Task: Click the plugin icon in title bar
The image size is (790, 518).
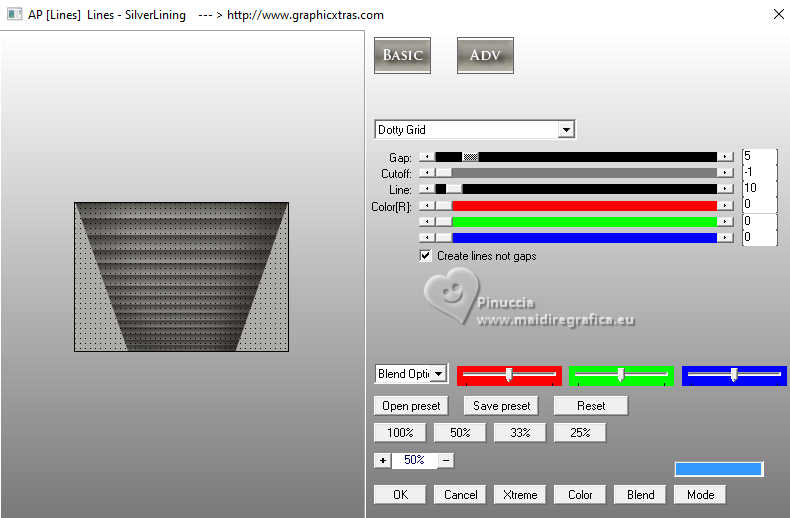Action: click(14, 14)
